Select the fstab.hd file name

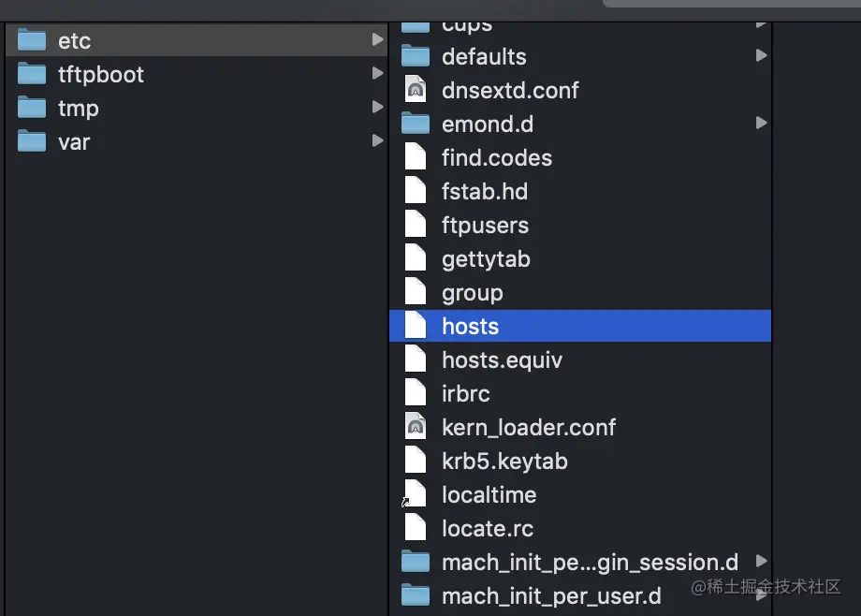click(x=485, y=191)
